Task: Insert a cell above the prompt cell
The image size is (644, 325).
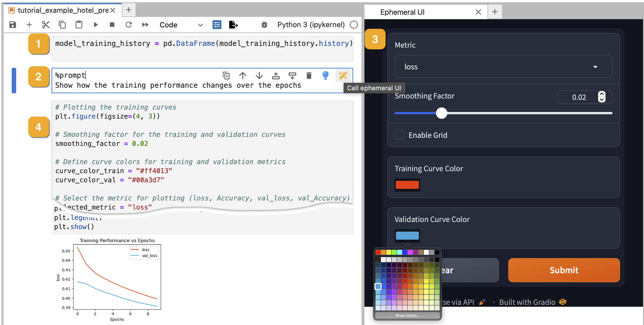Action: click(x=276, y=76)
